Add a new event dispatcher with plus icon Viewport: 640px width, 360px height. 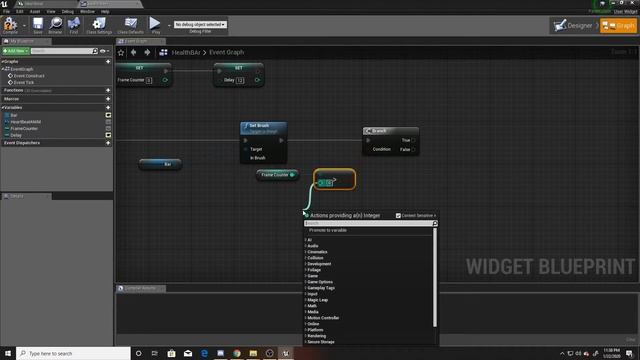108,143
